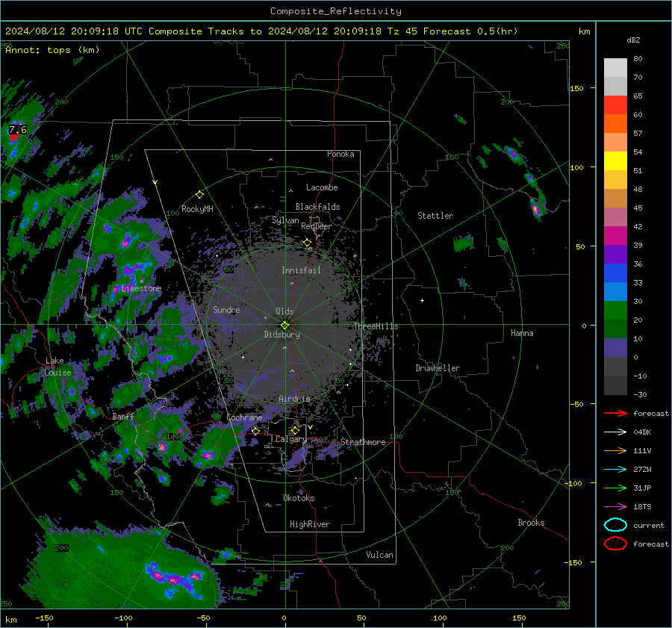
Task: Click the ThreeHills city label
Action: [x=376, y=326]
